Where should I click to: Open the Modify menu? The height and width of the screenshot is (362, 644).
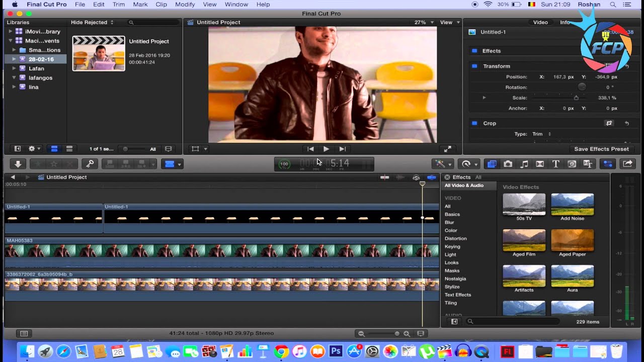point(185,5)
